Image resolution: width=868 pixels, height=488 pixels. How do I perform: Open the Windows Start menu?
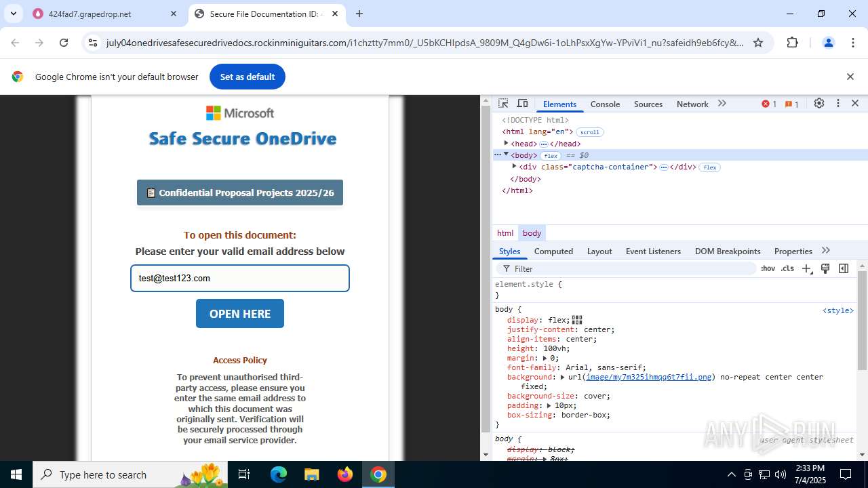(16, 474)
